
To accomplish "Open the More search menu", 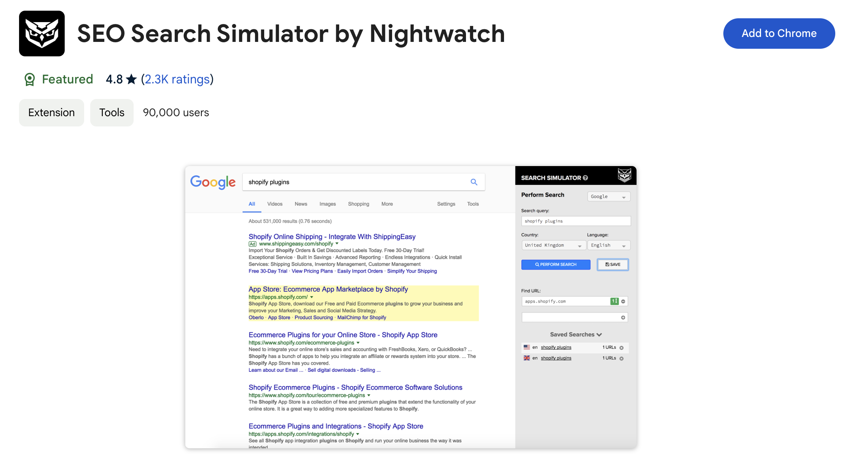I will pyautogui.click(x=387, y=204).
